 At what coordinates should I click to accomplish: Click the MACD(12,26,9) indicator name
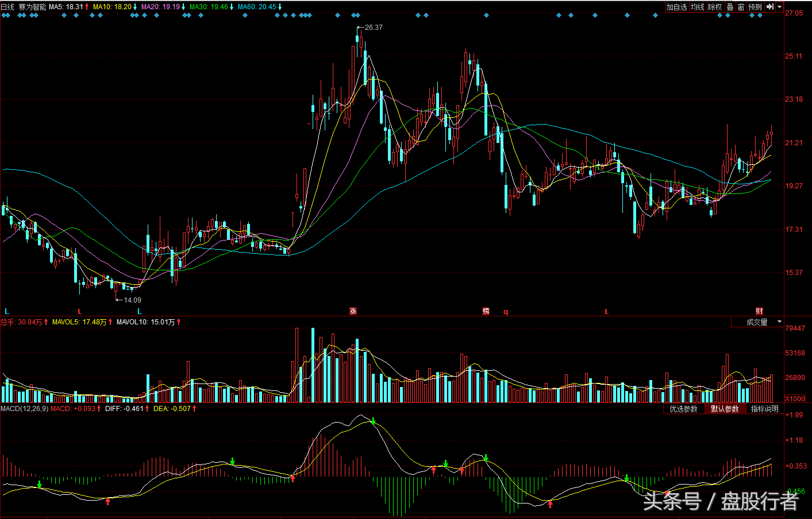point(24,409)
